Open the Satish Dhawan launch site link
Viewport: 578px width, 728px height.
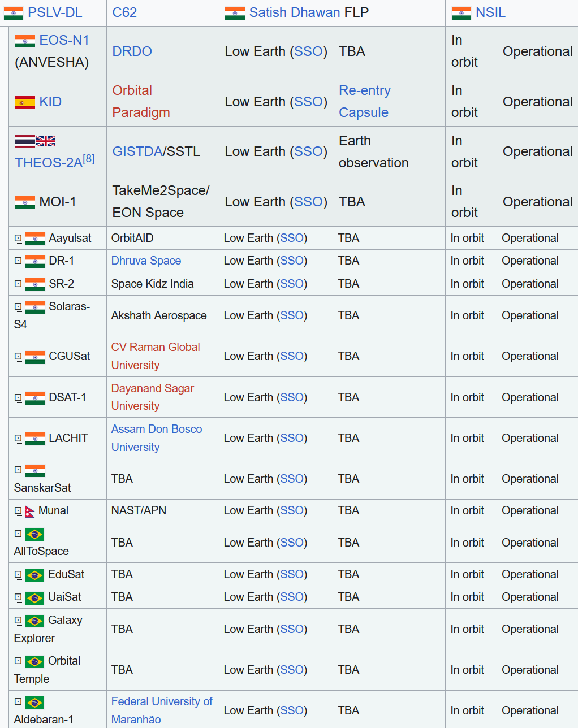tap(295, 12)
